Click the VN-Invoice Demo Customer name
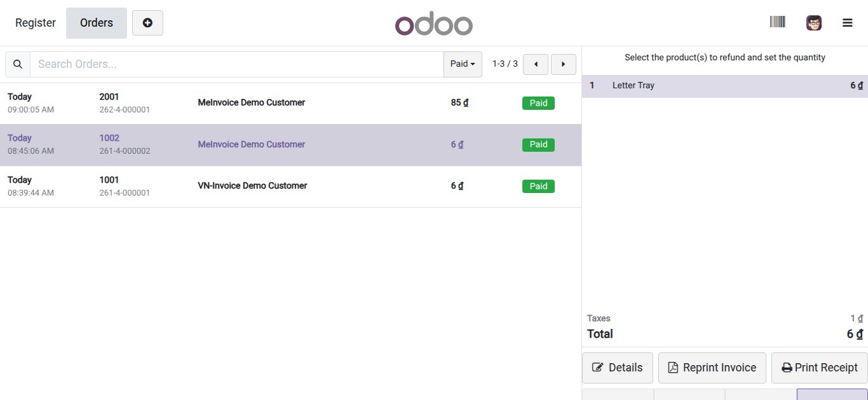 point(252,186)
